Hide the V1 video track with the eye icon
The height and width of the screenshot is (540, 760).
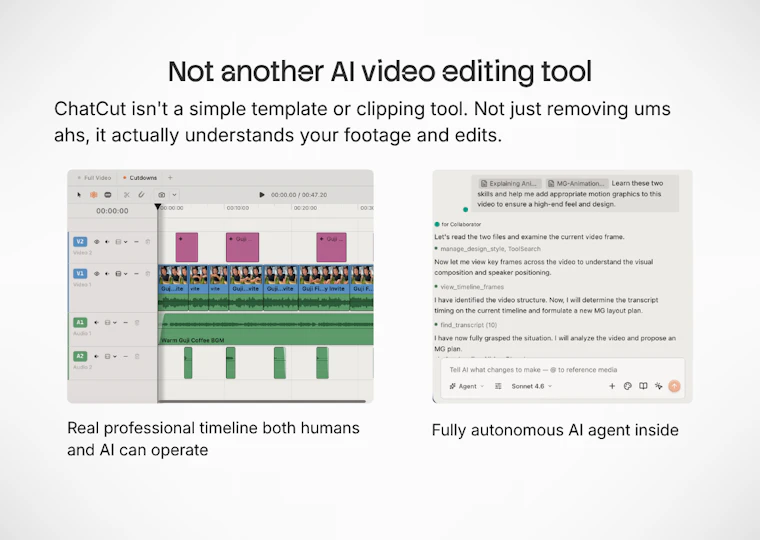[96, 273]
